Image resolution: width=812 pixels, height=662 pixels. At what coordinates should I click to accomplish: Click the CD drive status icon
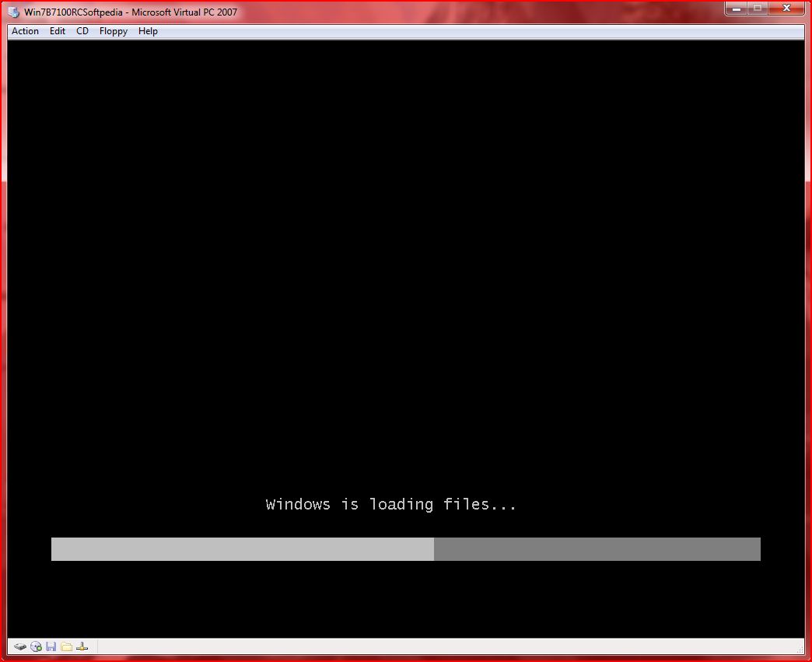click(36, 646)
